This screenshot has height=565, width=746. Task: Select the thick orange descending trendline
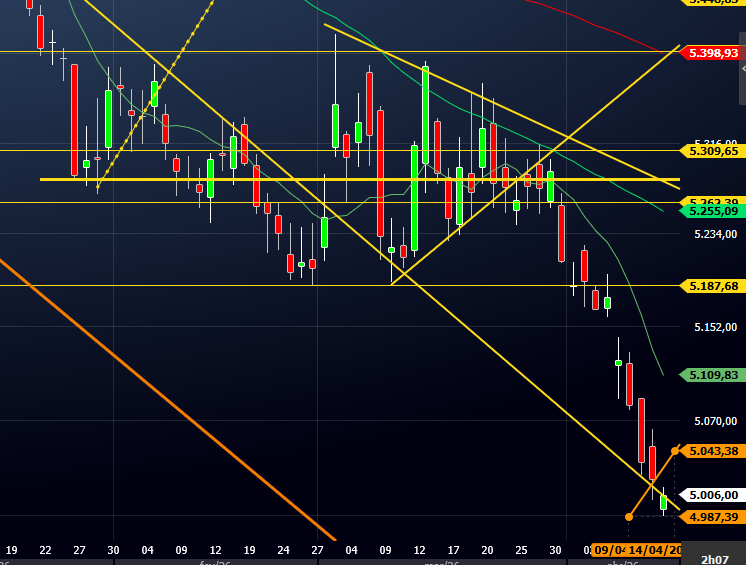coord(167,399)
